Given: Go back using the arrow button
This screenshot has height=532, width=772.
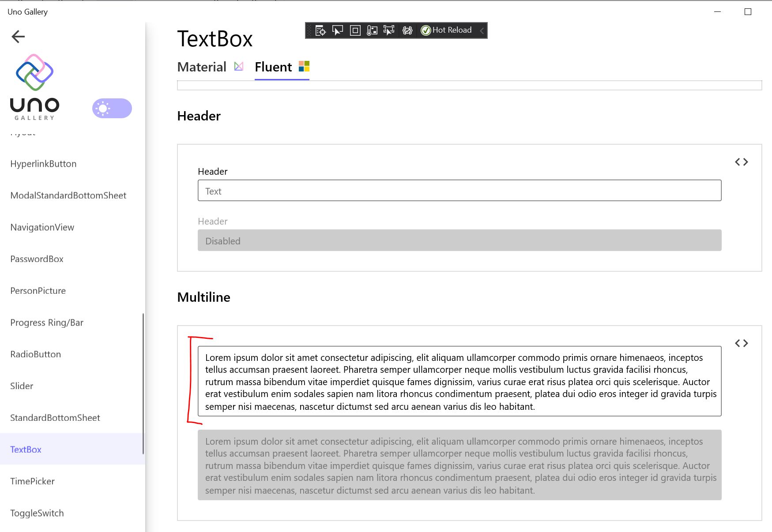Looking at the screenshot, I should click(x=18, y=37).
